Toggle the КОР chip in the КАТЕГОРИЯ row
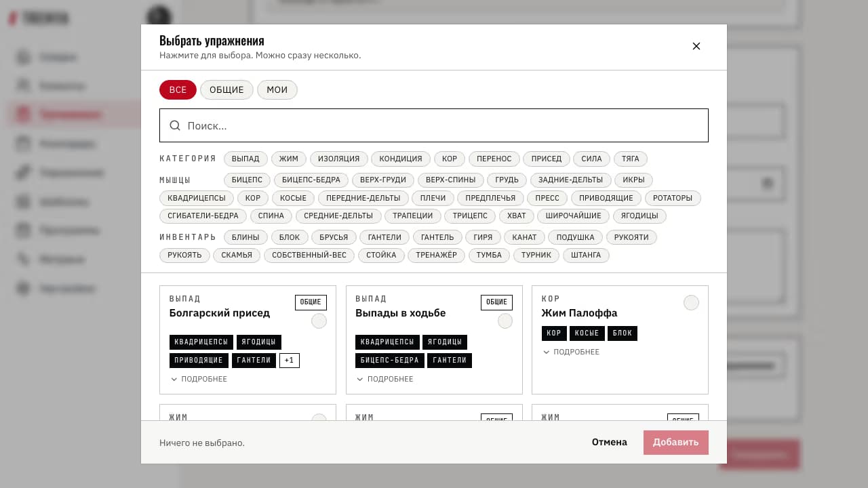The image size is (868, 488). pyautogui.click(x=450, y=159)
